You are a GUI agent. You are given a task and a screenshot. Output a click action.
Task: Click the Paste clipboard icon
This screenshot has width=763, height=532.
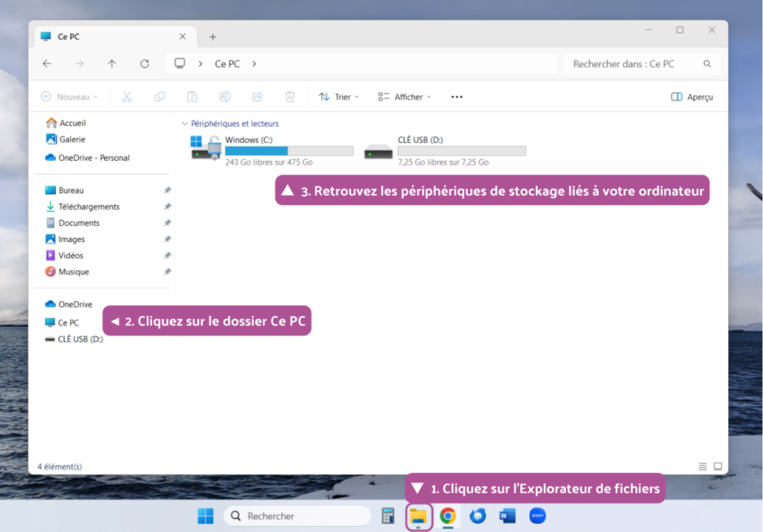(192, 97)
